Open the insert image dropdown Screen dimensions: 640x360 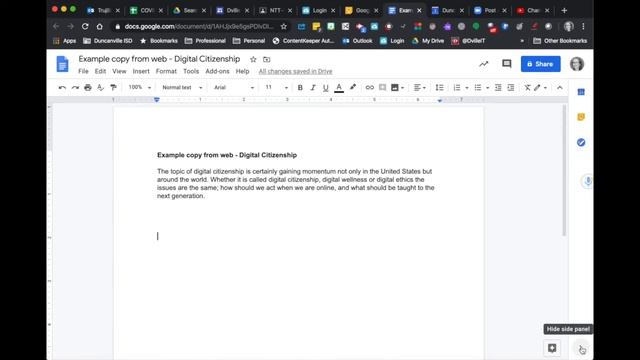[398, 87]
